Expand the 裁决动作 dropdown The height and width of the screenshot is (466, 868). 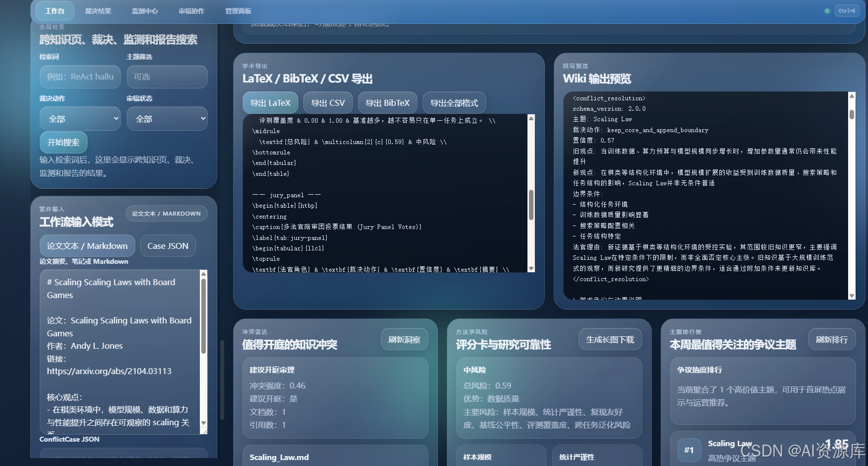click(x=80, y=119)
